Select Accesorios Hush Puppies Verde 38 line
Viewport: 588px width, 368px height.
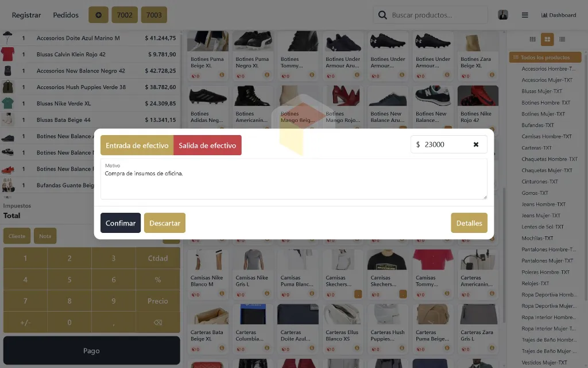[x=90, y=87]
